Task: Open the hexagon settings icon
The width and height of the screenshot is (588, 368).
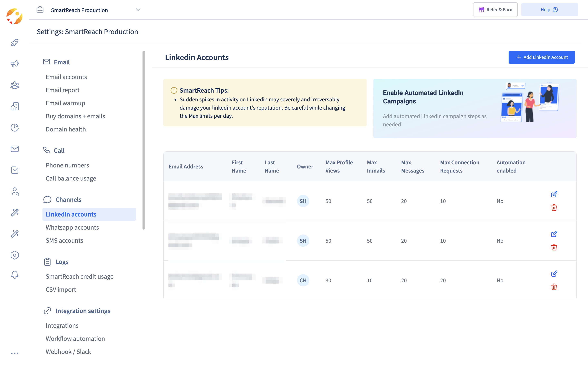Action: 14,255
